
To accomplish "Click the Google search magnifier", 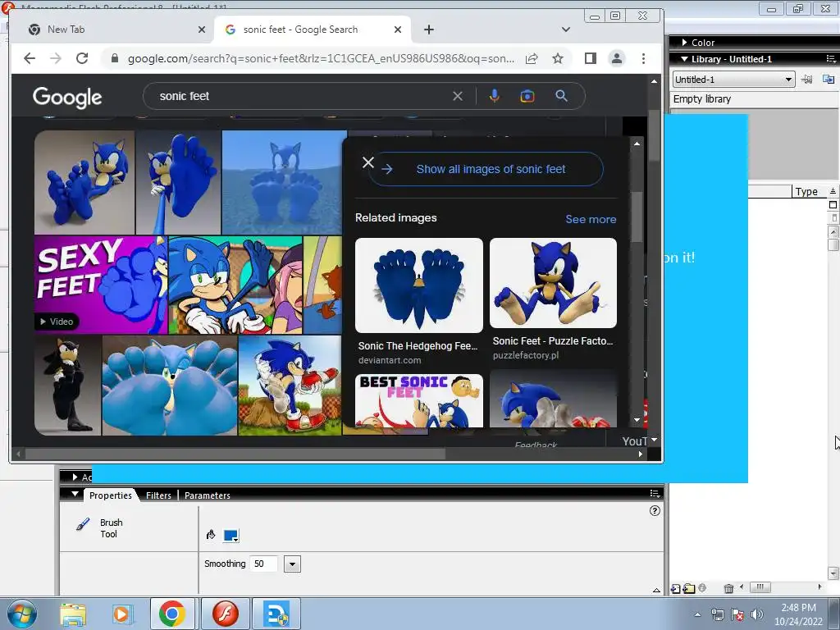I will (561, 96).
